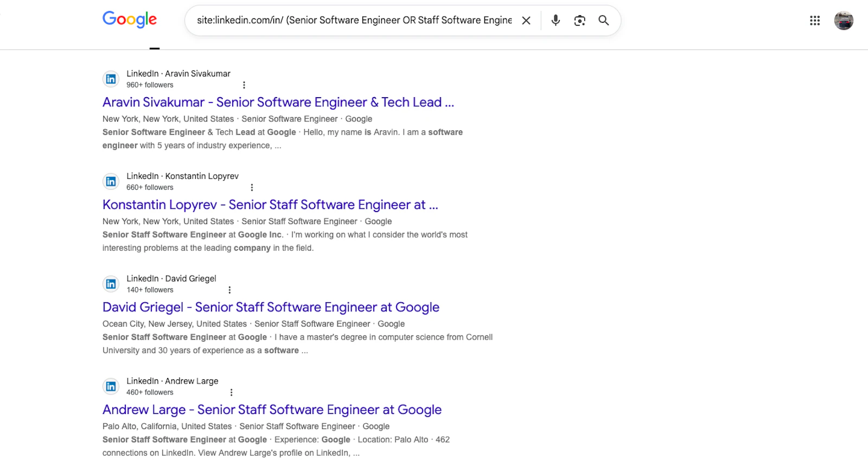
Task: Click 'Ocean City, New Jersey, United States' text
Action: click(175, 324)
